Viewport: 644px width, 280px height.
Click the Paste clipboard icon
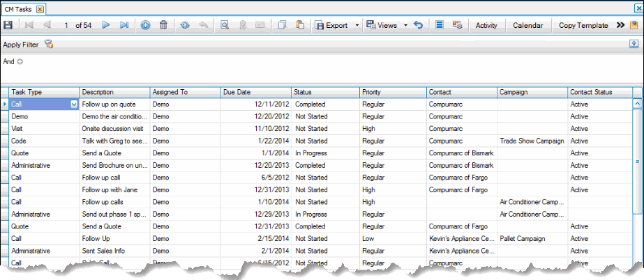(300, 25)
